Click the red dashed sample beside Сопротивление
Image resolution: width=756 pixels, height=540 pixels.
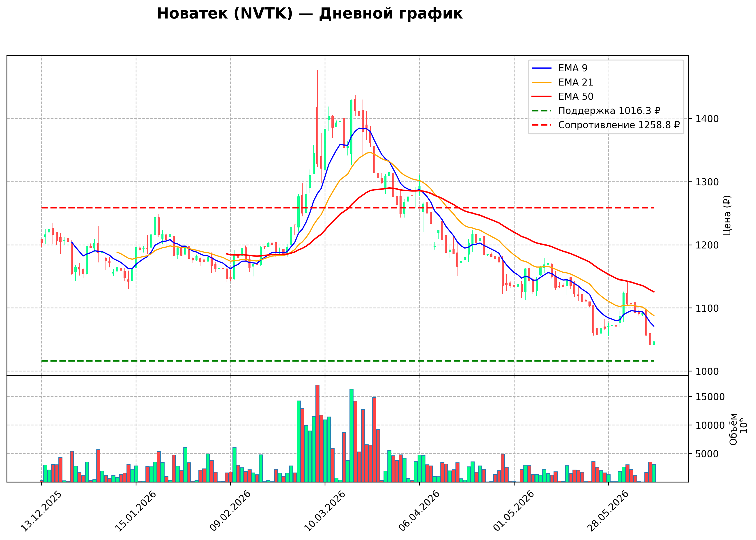(x=541, y=125)
